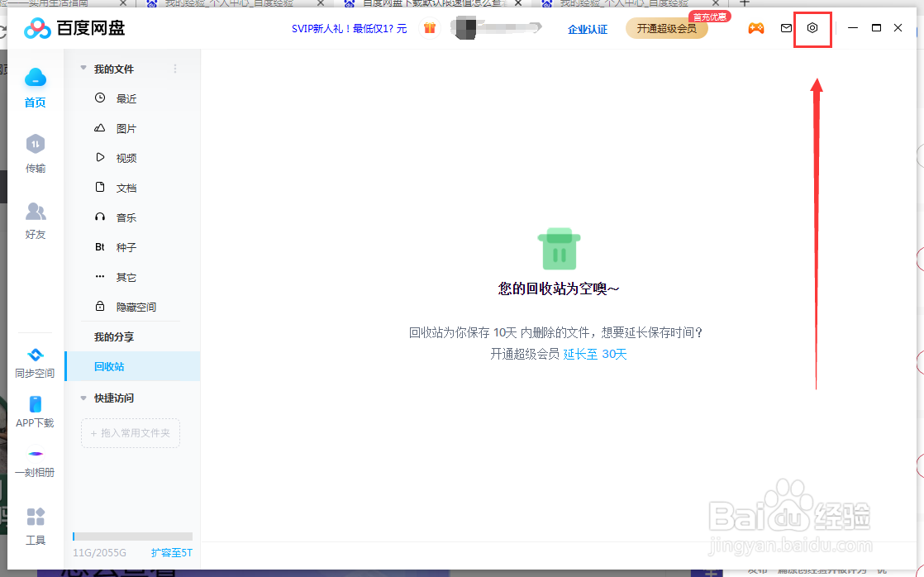
Task: Click the mail notification envelope icon
Action: point(786,28)
